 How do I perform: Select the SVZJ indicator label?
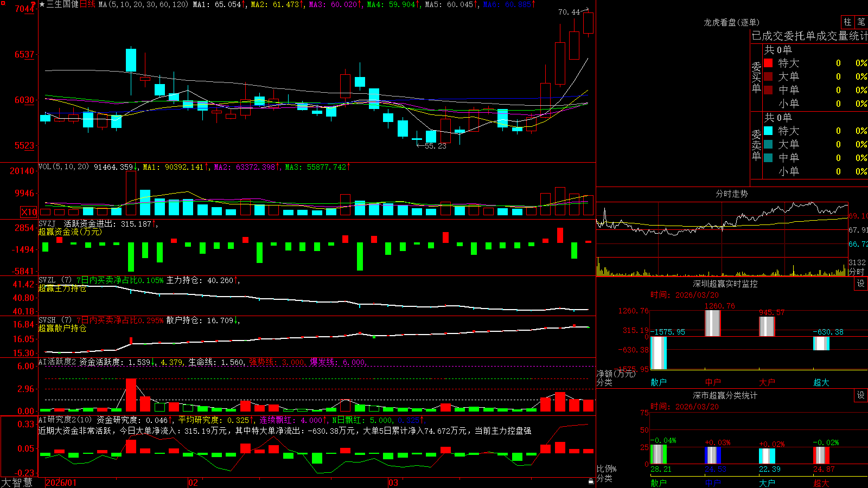pos(47,223)
